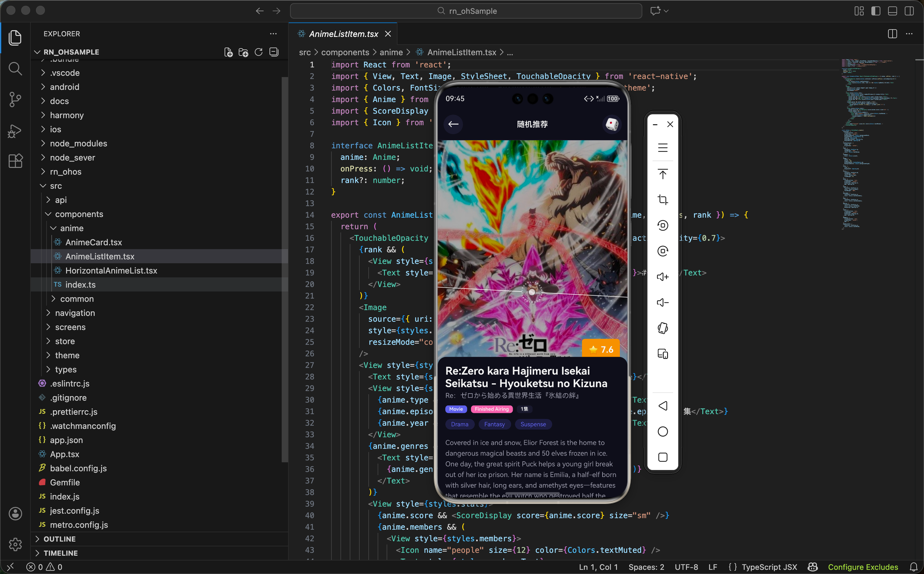Expand the navigation folder

75,313
